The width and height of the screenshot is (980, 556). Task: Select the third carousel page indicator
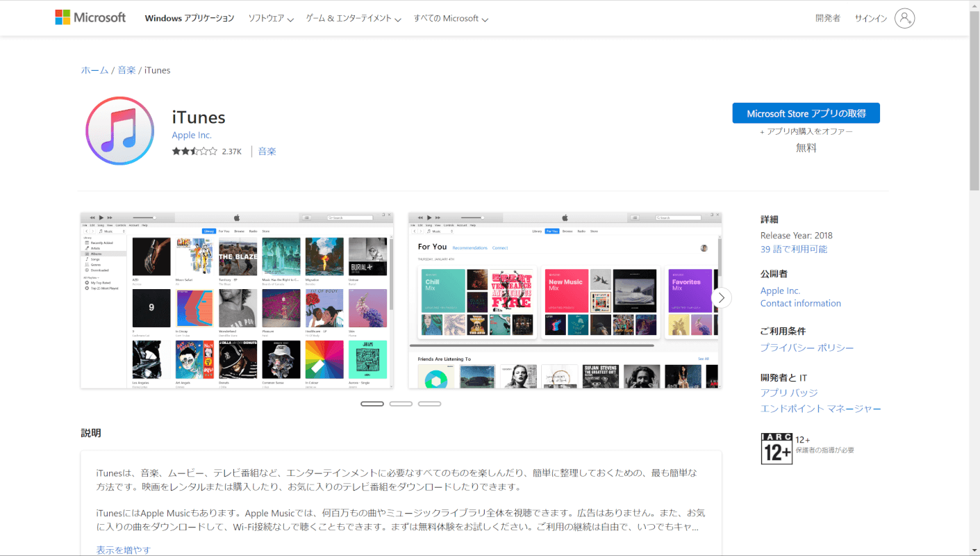[x=429, y=404]
